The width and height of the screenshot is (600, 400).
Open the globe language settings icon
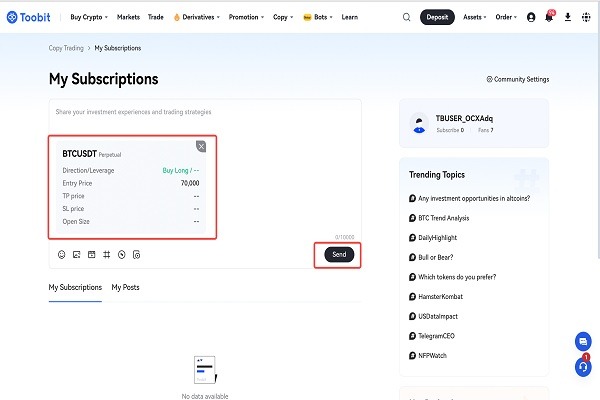[x=586, y=17]
